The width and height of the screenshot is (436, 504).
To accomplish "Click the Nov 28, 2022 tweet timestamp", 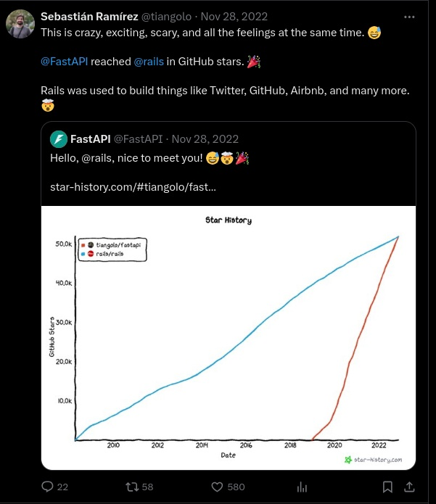I will click(235, 17).
